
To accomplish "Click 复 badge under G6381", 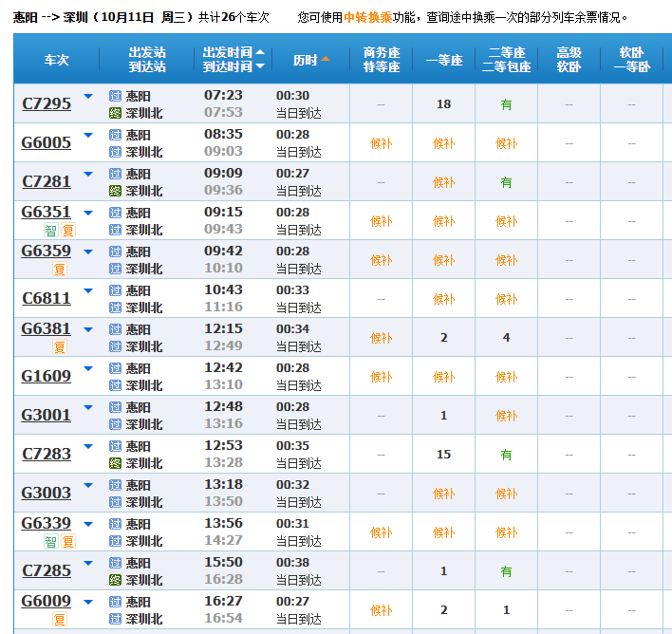I will (x=60, y=346).
